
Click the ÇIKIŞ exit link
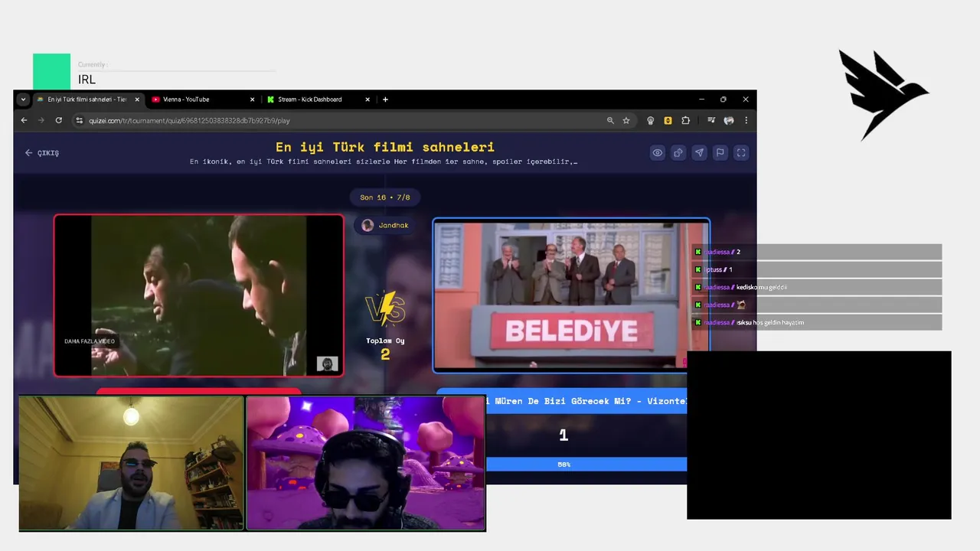pos(41,153)
